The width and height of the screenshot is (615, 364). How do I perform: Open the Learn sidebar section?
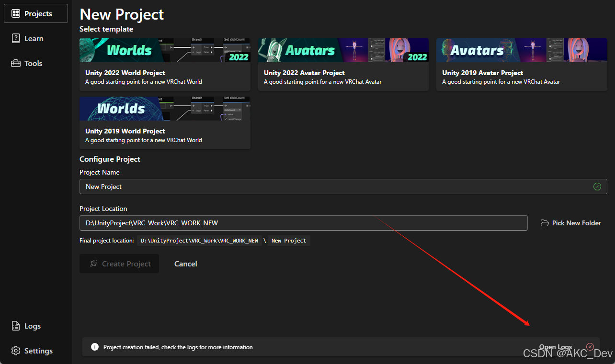tap(36, 38)
